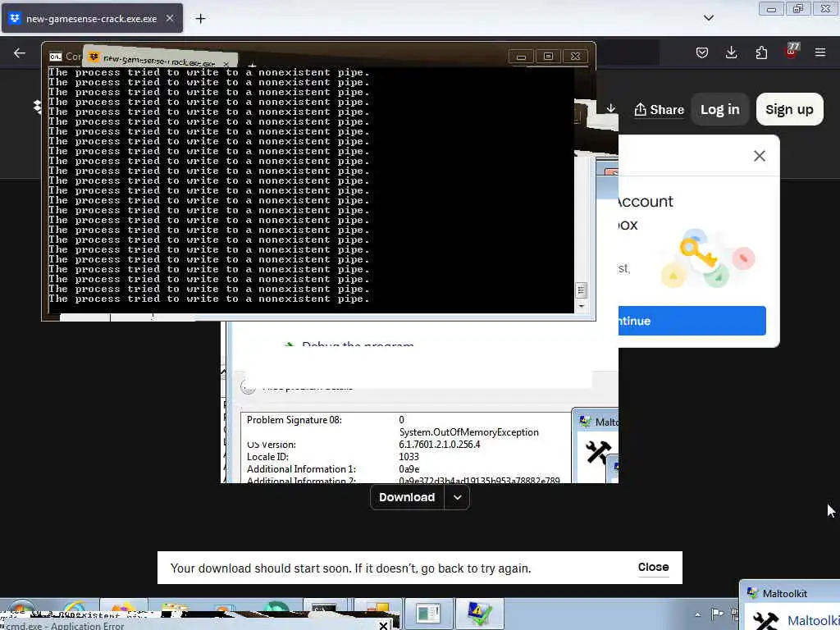Image resolution: width=840 pixels, height=630 pixels.
Task: Show hidden system tray icons arrow
Action: [x=697, y=614]
